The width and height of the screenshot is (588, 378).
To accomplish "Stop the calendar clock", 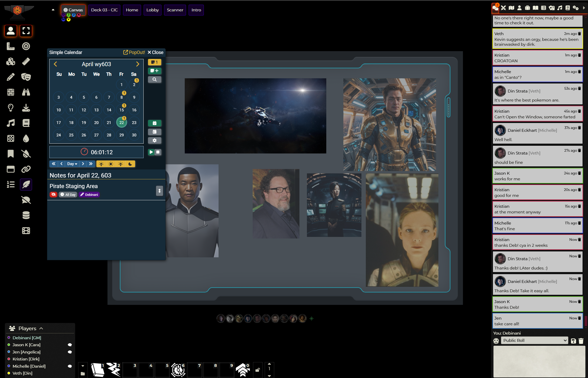I will click(158, 152).
